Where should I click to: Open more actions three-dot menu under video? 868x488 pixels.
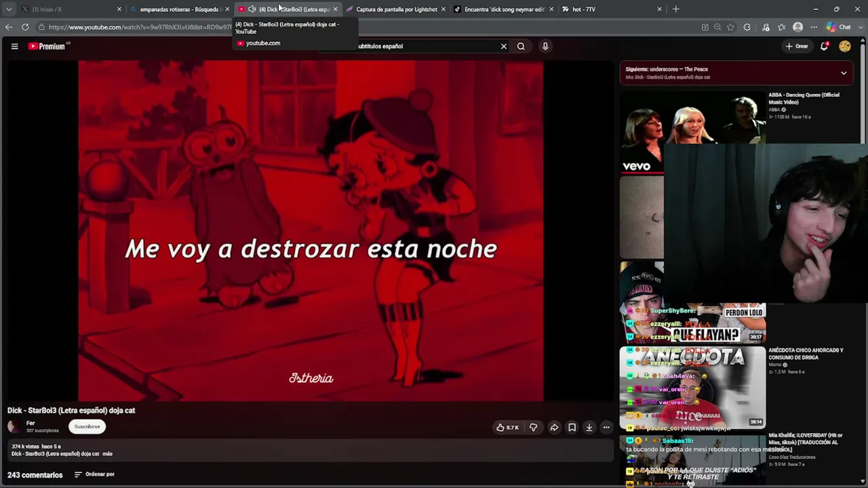tap(606, 428)
